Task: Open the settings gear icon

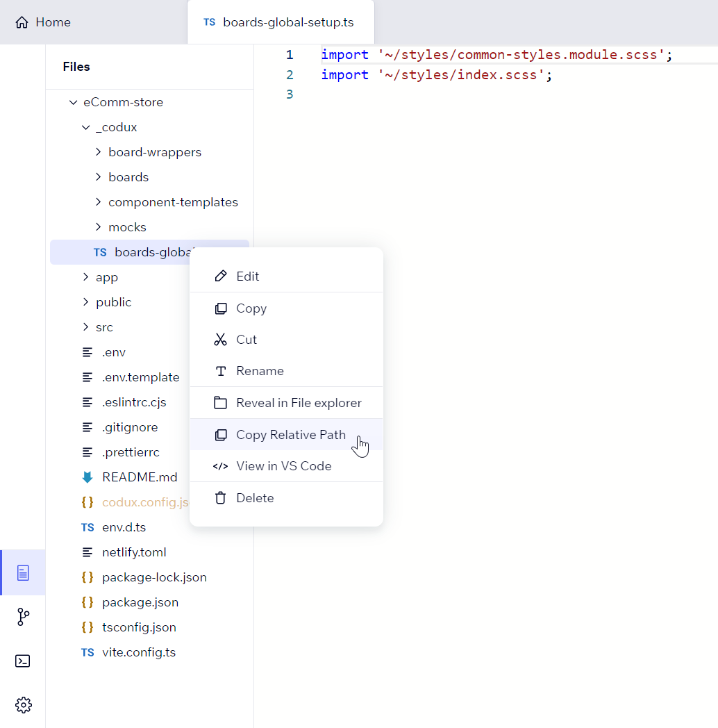Action: click(23, 705)
